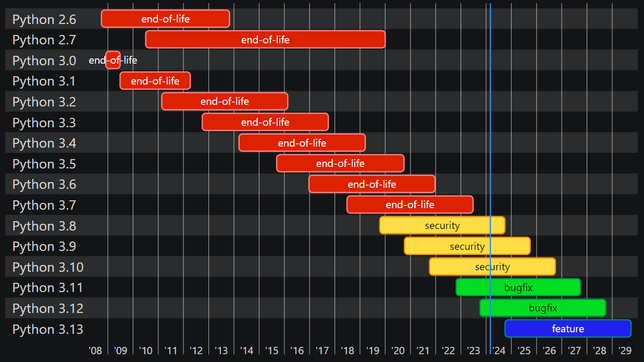Click the Python 2.6 row label
This screenshot has width=644, height=362.
(44, 19)
